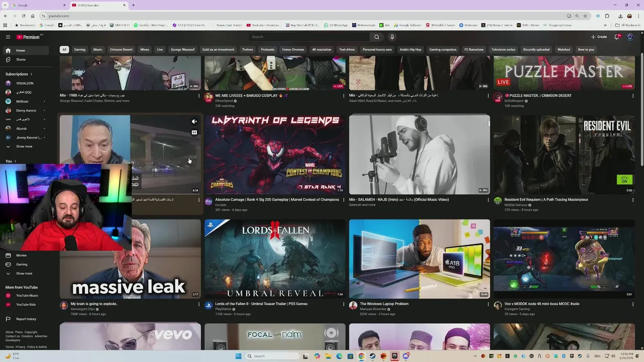Unmute the inline preview video
This screenshot has height=362, width=644.
click(x=194, y=122)
